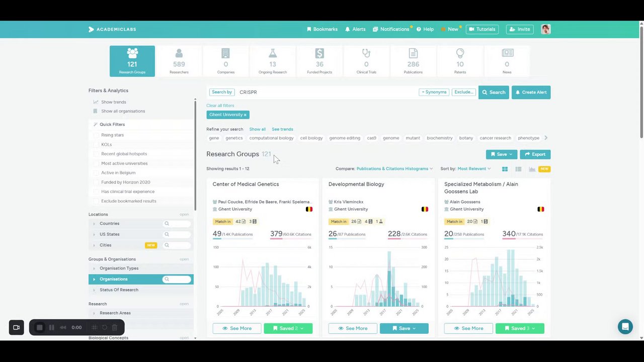Click the Clinical Trials stethoscope icon
This screenshot has width=644, height=362.
pos(366,53)
